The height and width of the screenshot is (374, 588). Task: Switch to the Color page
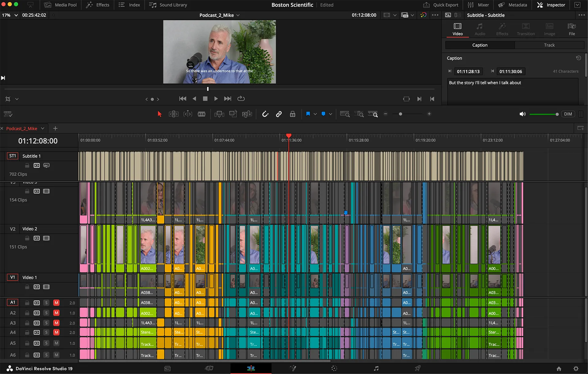point(334,368)
